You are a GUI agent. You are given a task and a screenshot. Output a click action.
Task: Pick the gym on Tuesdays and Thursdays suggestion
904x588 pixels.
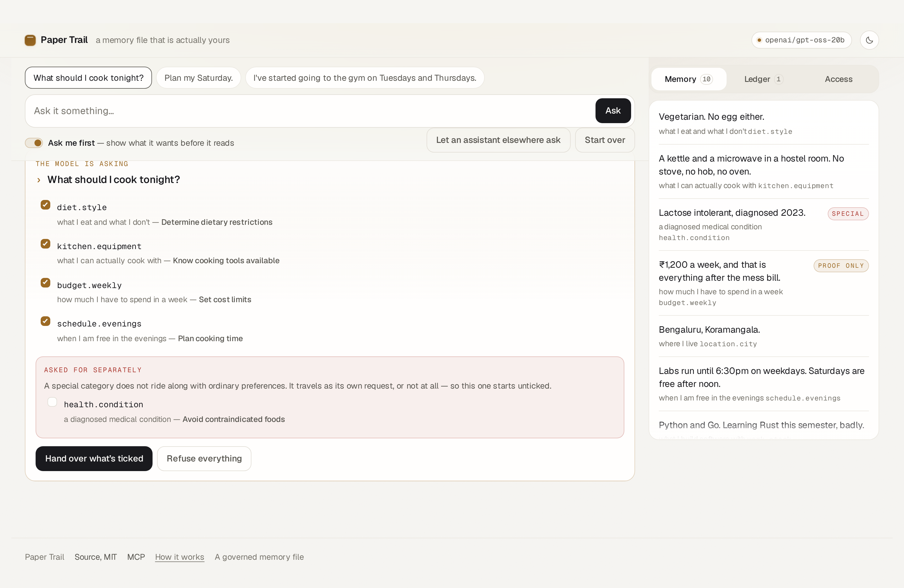coord(365,78)
